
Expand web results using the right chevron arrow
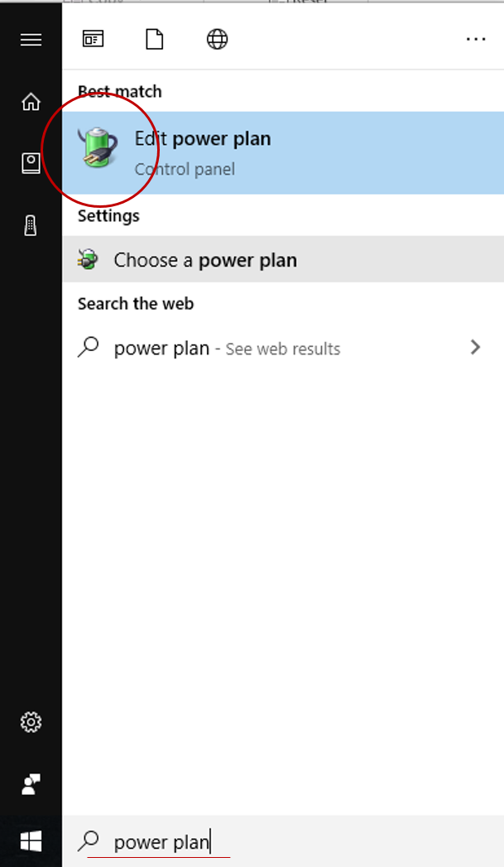[x=476, y=348]
